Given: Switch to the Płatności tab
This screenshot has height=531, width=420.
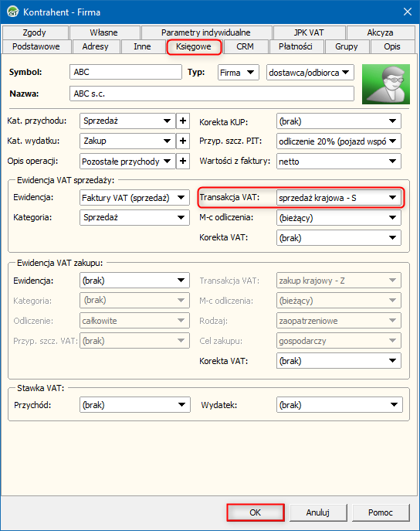Looking at the screenshot, I should (296, 46).
